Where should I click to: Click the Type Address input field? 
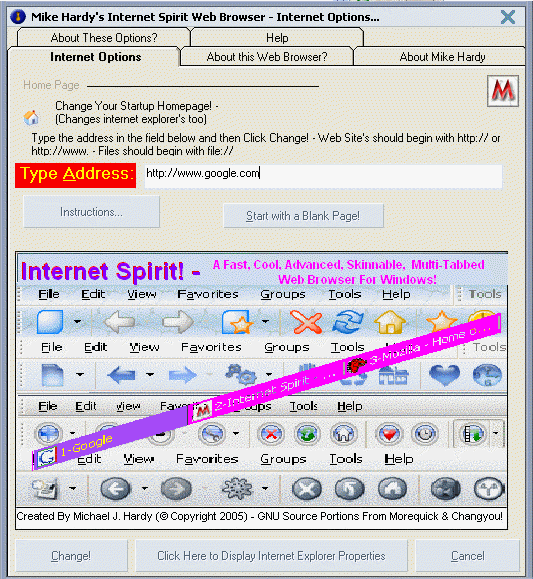tap(323, 176)
